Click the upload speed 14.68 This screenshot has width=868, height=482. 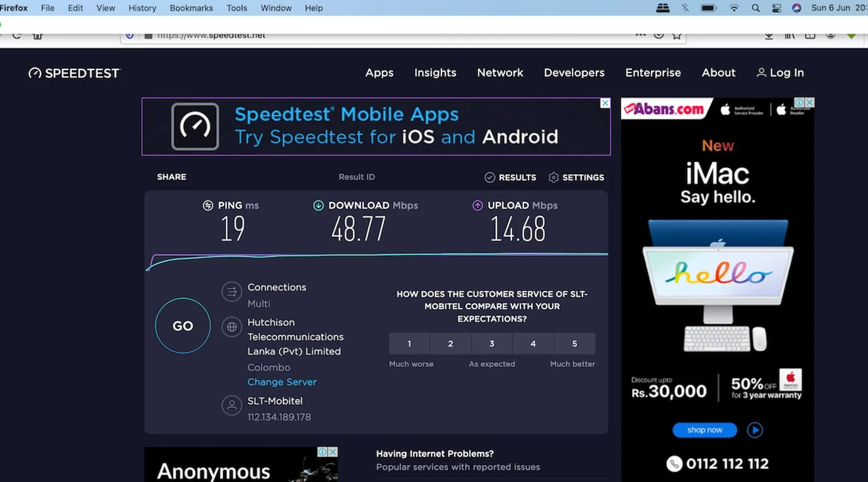tap(517, 228)
